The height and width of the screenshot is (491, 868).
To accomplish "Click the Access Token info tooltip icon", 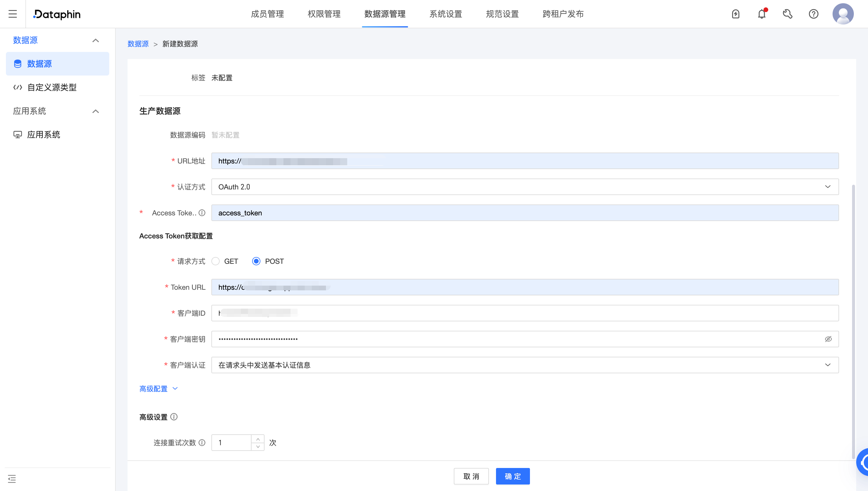I will click(202, 212).
